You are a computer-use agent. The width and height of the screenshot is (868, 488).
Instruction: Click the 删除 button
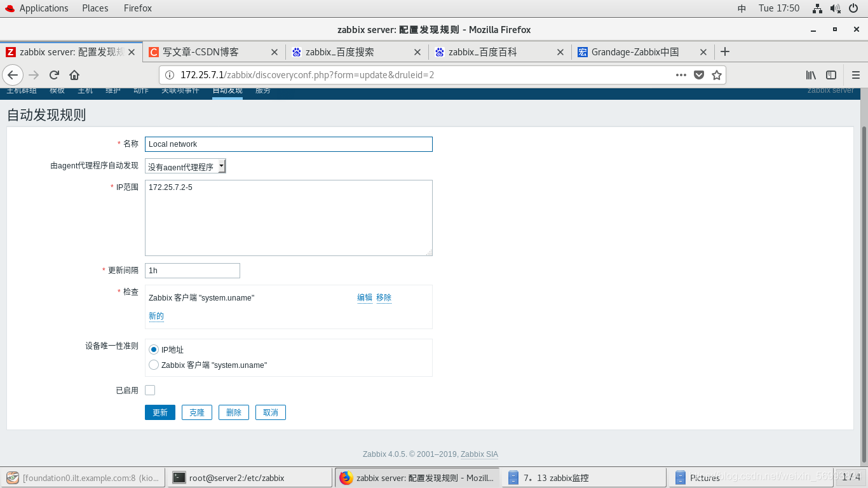pos(234,412)
